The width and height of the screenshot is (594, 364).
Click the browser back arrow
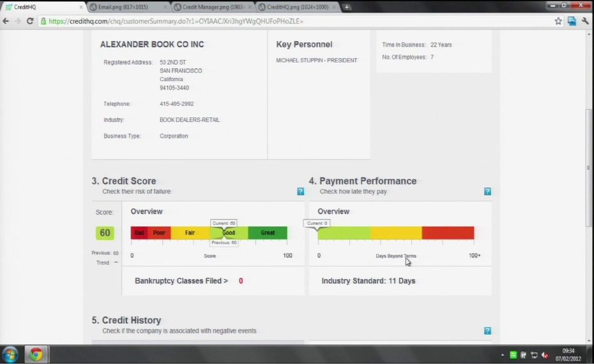pos(6,21)
